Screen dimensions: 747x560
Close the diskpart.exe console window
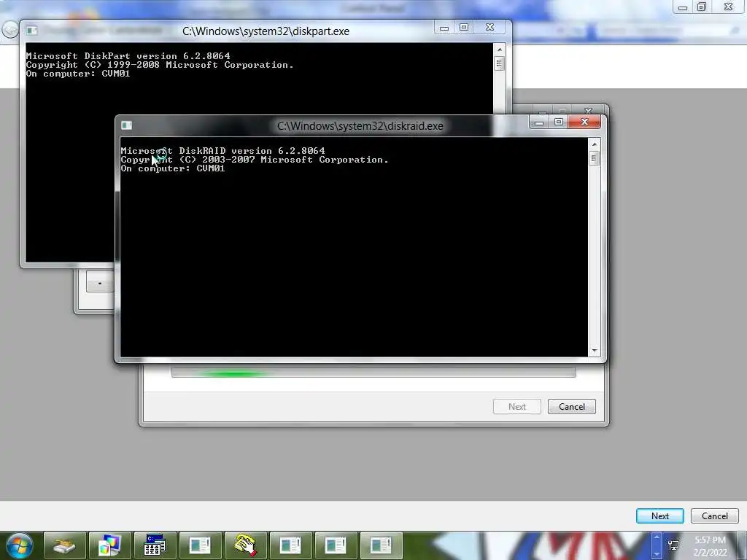pos(489,28)
